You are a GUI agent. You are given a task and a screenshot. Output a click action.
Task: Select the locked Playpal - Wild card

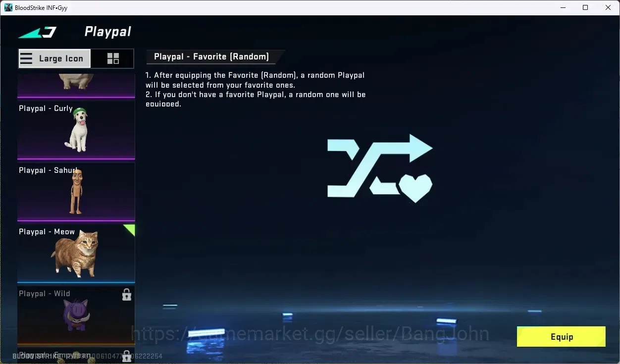pyautogui.click(x=76, y=315)
